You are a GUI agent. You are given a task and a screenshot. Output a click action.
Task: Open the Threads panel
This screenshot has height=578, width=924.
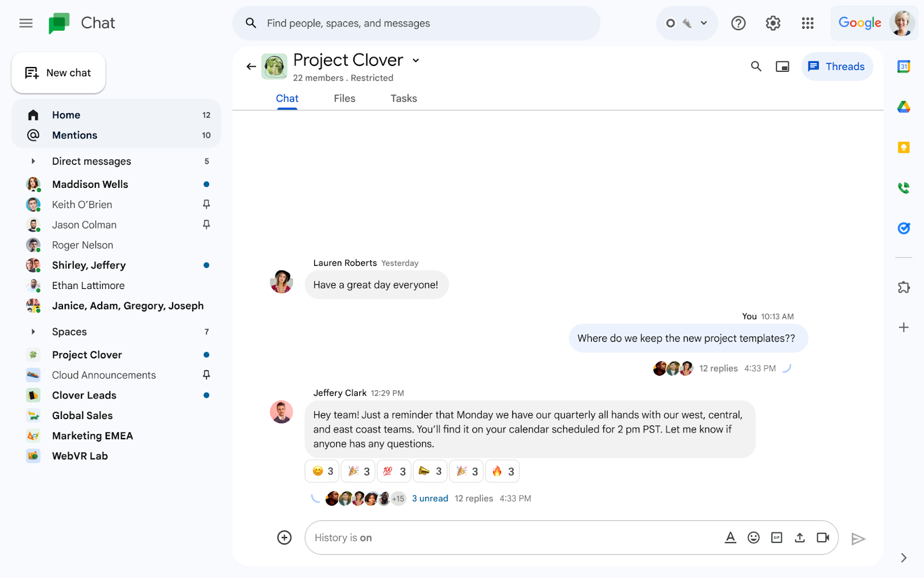pos(837,66)
